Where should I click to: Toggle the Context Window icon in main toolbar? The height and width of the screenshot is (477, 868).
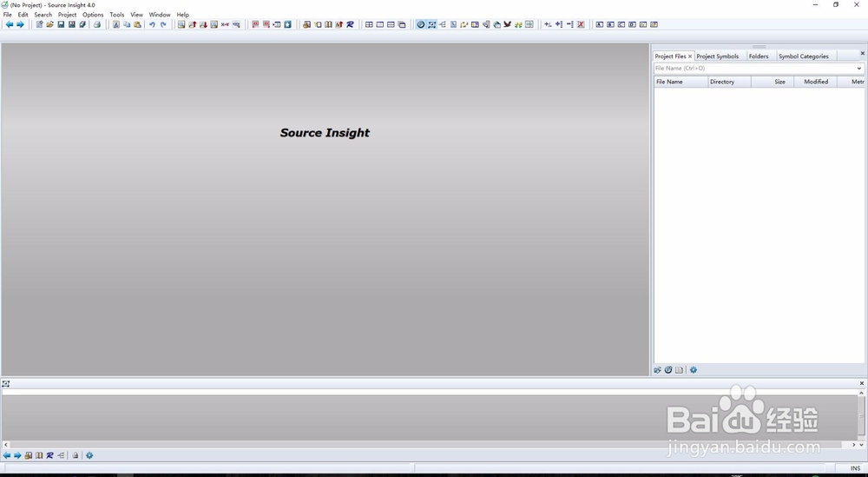(431, 24)
